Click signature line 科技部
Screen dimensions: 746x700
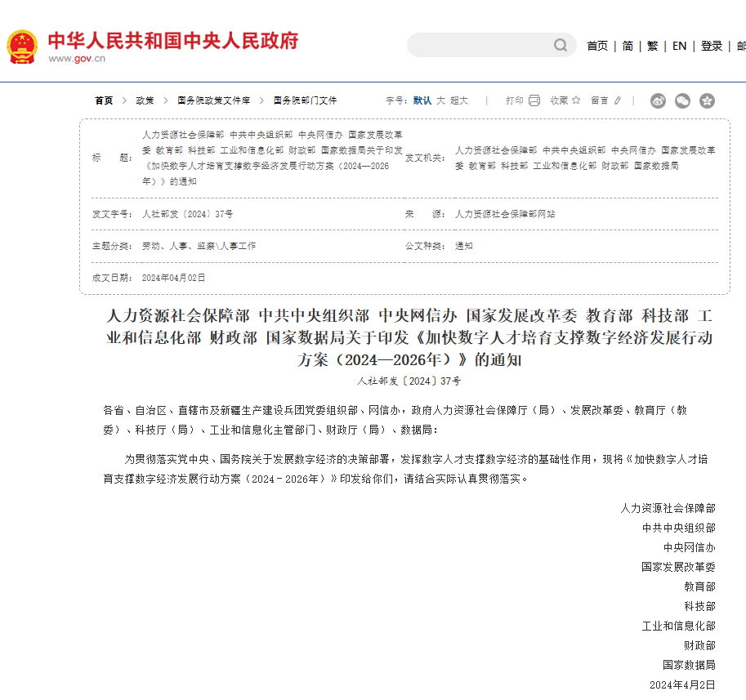point(700,606)
